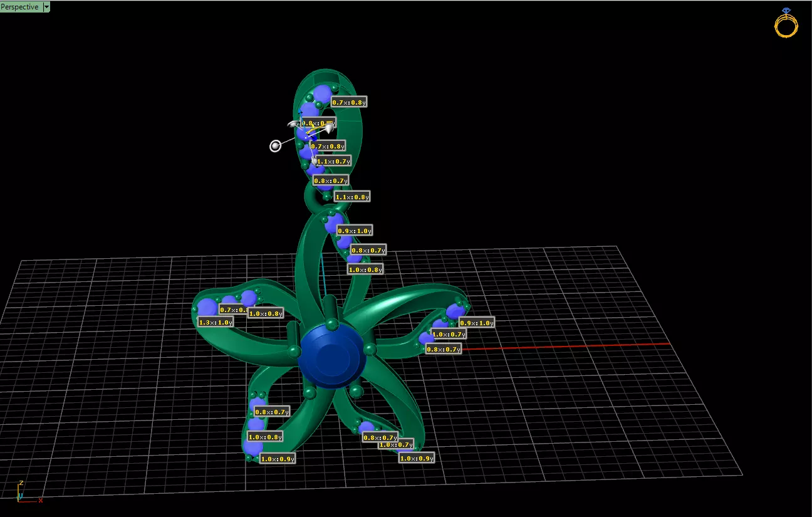Click the Perspective viewport title label
Image resolution: width=812 pixels, height=517 pixels.
click(20, 7)
